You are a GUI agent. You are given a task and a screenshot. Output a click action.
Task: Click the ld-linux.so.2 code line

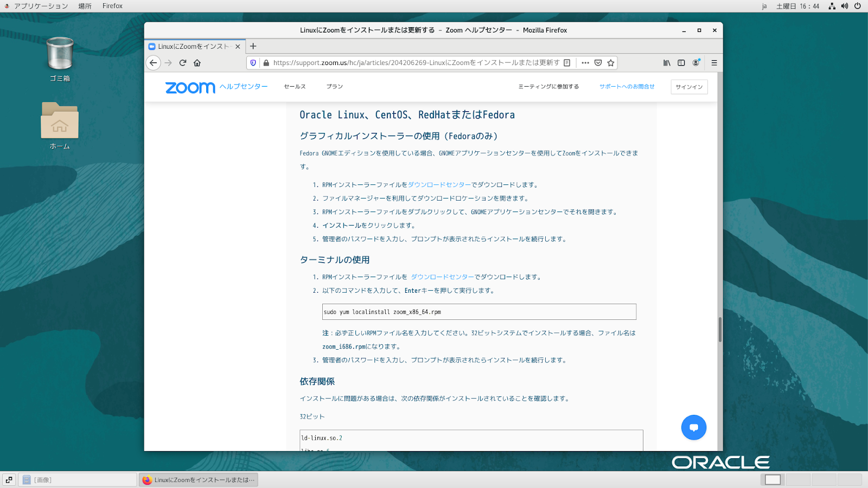(322, 438)
